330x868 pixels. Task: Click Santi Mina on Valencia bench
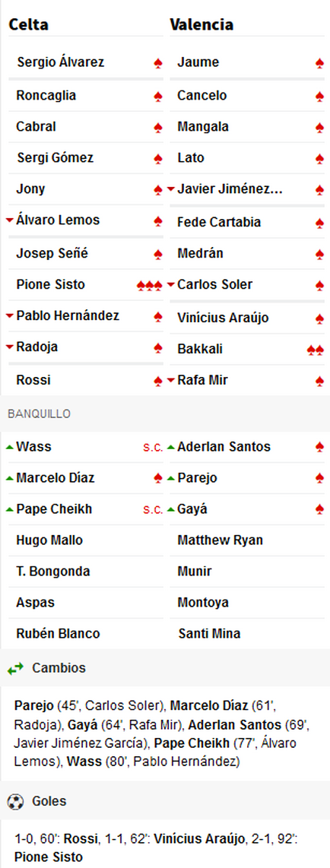(209, 633)
